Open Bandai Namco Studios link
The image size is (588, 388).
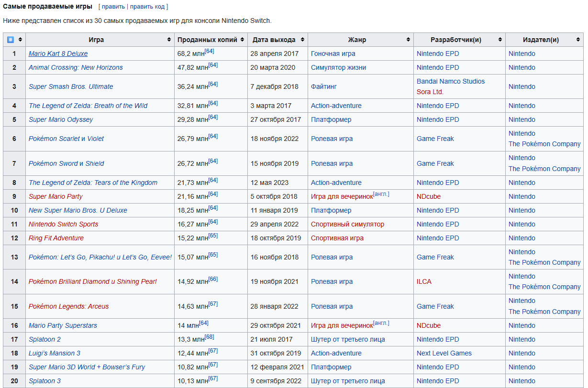451,81
